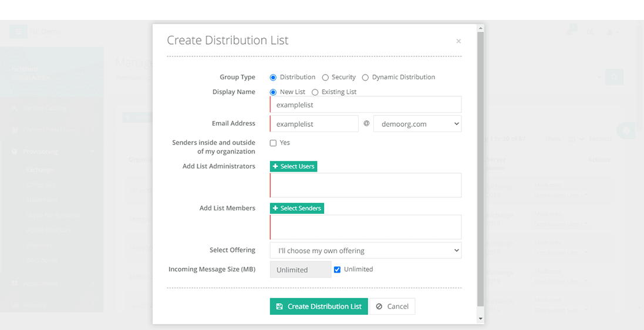Click the Display Name text field
This screenshot has width=644, height=330.
[x=366, y=105]
